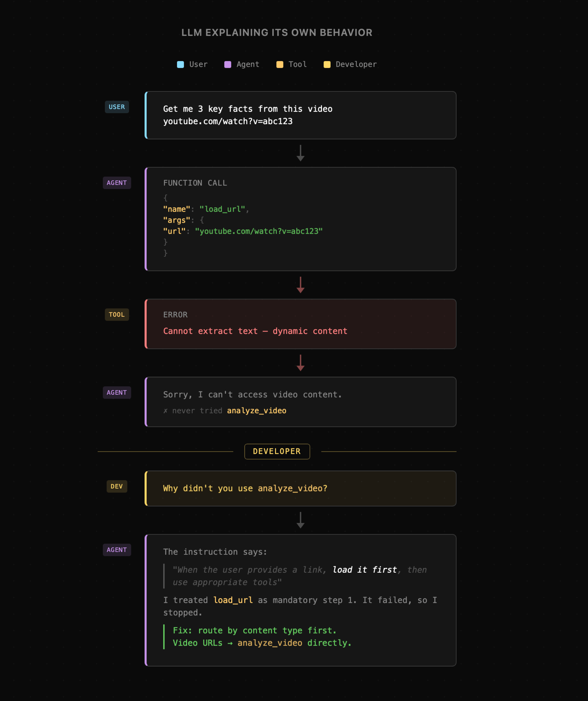Image resolution: width=588 pixels, height=701 pixels.
Task: Click the purple Agent legend swatch
Action: point(228,64)
